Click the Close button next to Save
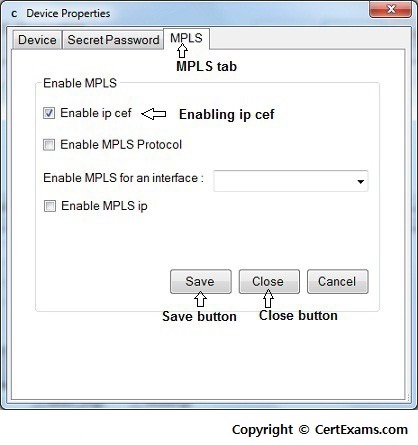The height and width of the screenshot is (445, 418). 269,282
